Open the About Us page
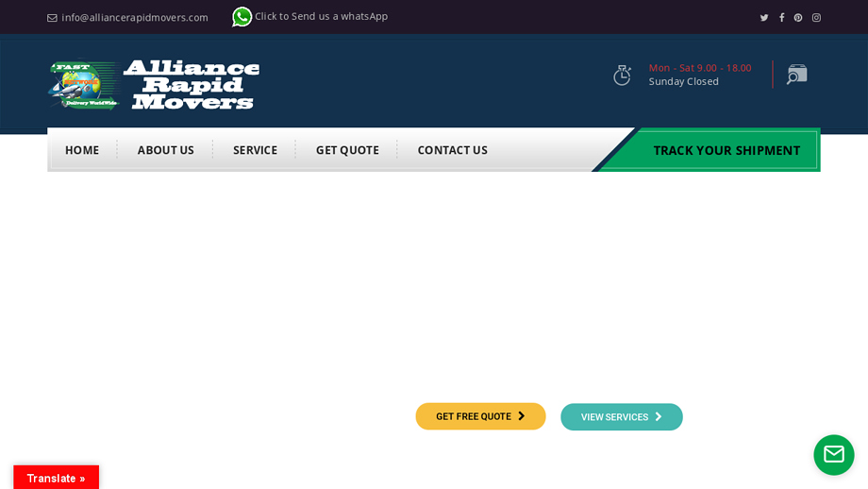Screen dimensions: 868x489 point(166,150)
